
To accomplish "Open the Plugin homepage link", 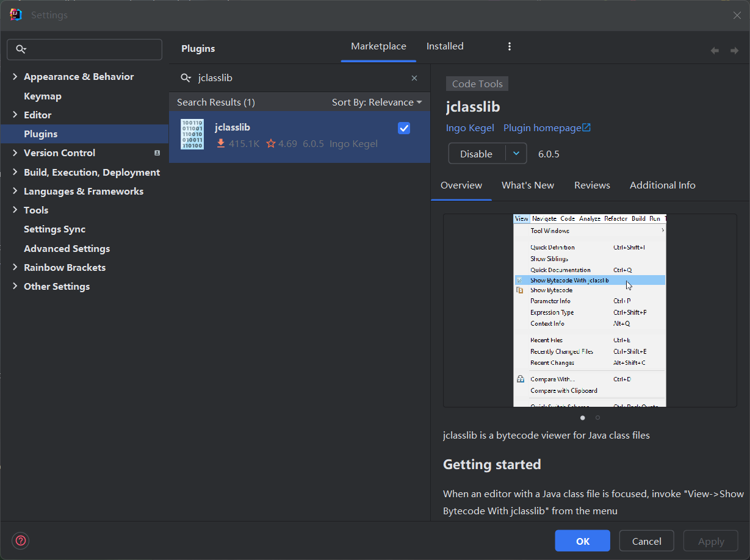I will click(542, 128).
